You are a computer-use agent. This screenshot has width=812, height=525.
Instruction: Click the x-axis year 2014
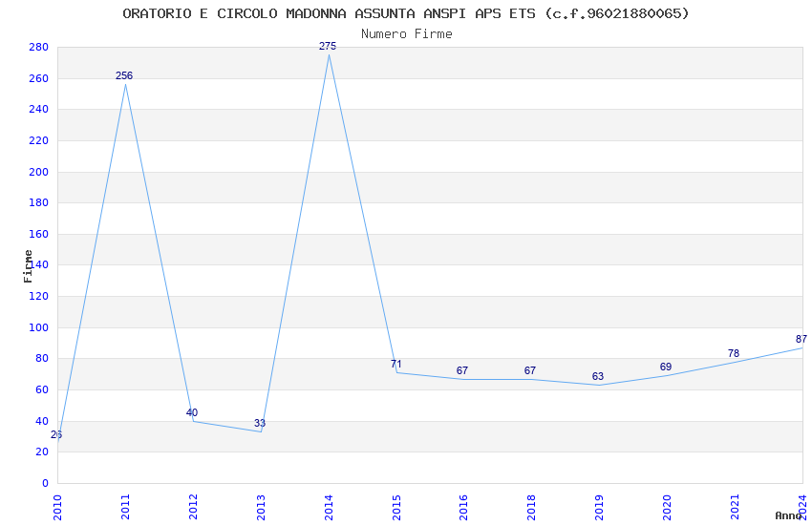coord(329,508)
